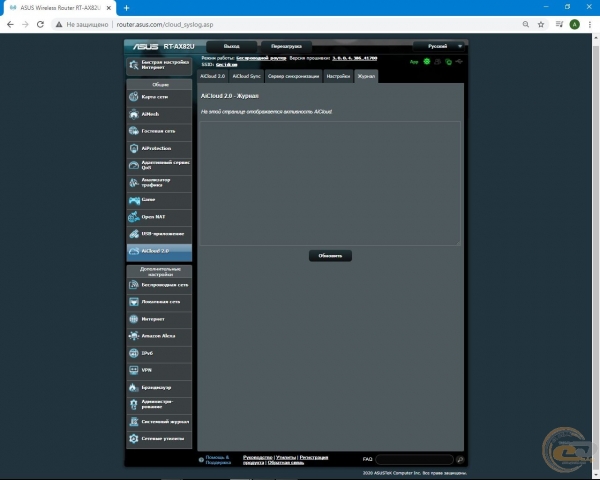Open Internet (Интернет) globe icon
The width and height of the screenshot is (600, 480).
tap(134, 319)
